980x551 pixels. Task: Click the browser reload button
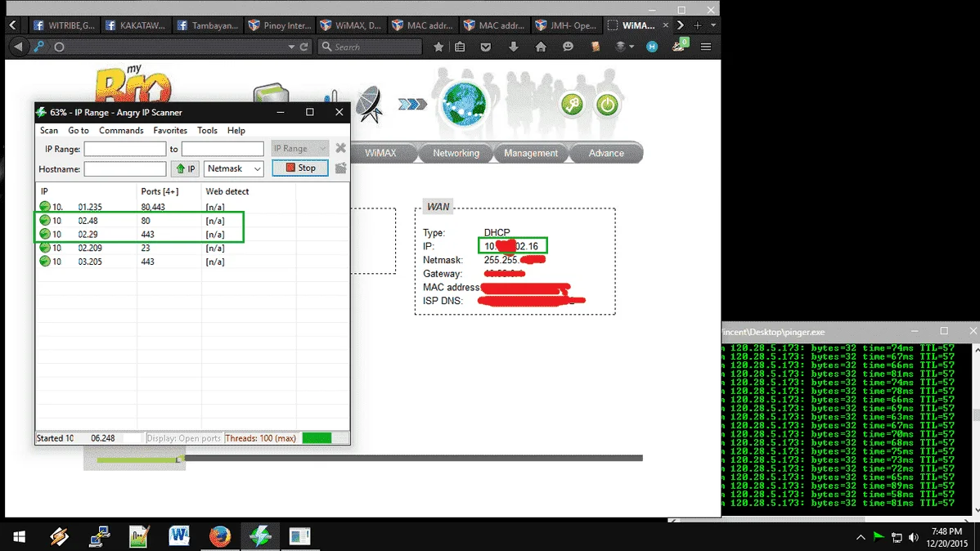(303, 47)
